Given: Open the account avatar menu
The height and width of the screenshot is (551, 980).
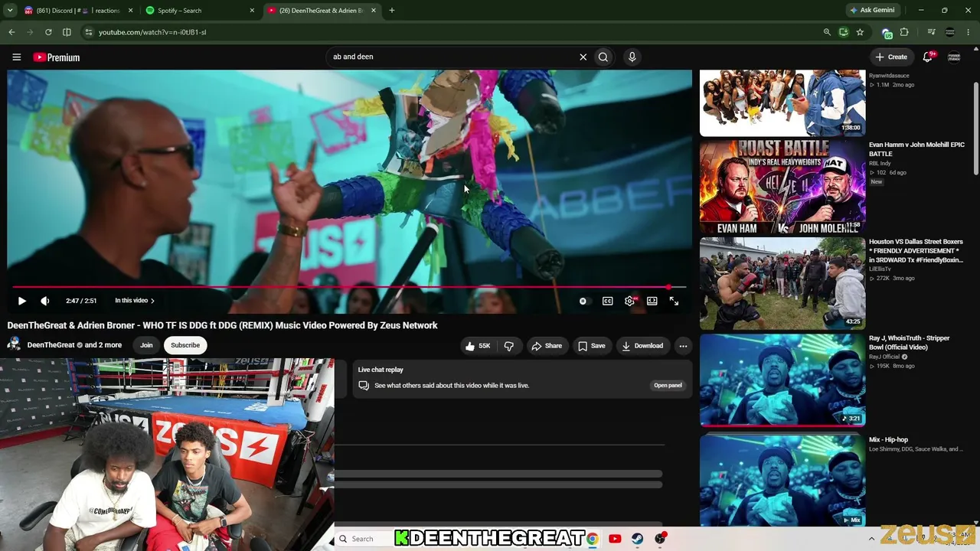Looking at the screenshot, I should click(954, 57).
